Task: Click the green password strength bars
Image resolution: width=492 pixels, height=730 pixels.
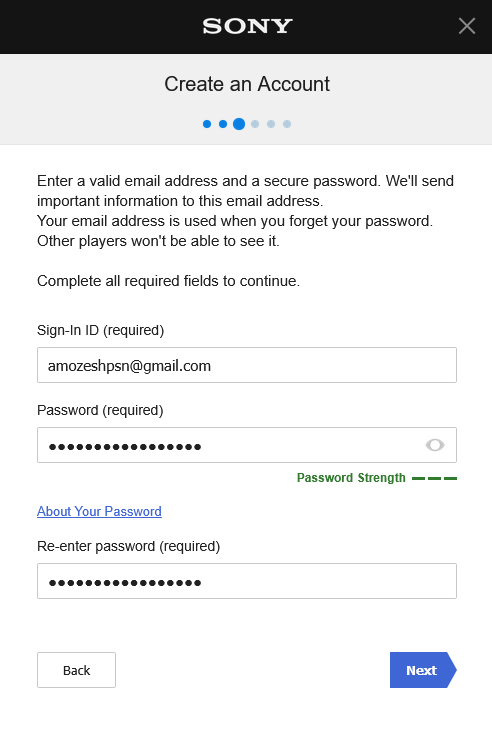Action: coord(434,478)
